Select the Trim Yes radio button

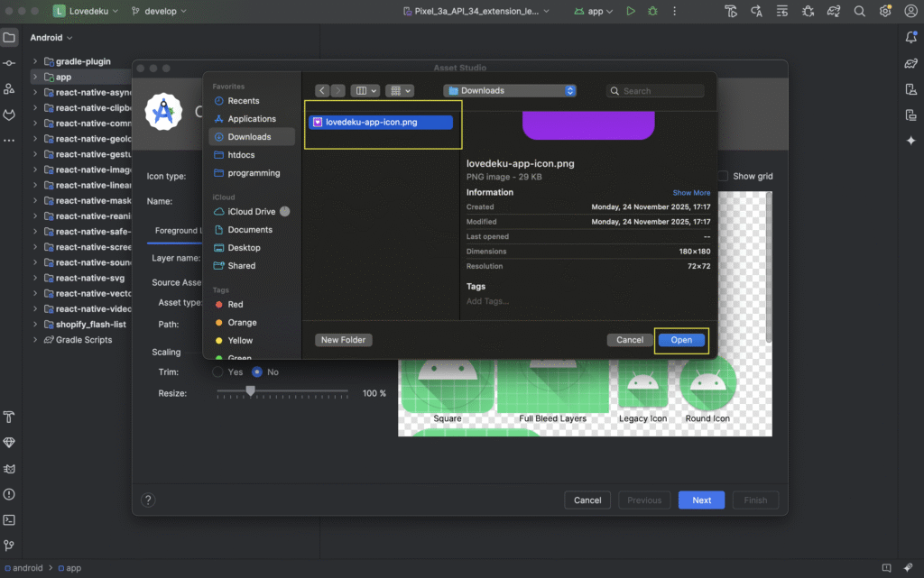pyautogui.click(x=217, y=372)
